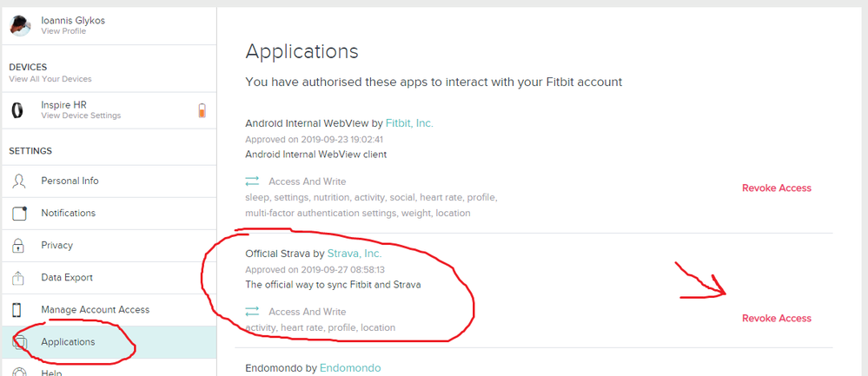Open the Strava, Inc. developer link
This screenshot has height=376, width=868.
(354, 254)
